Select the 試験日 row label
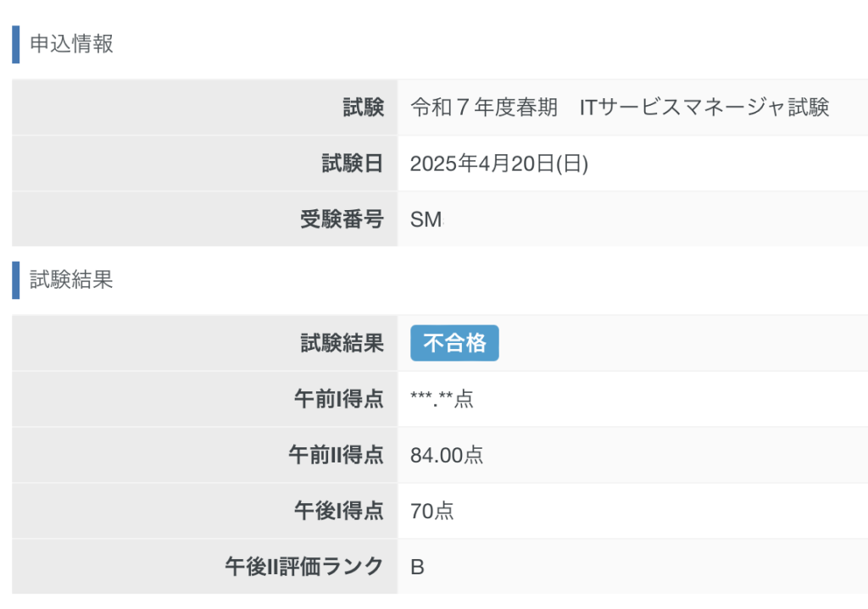The height and width of the screenshot is (609, 868). pos(353,163)
